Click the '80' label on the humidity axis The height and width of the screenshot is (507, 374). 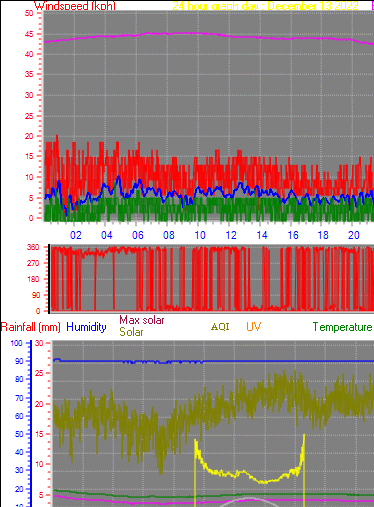pos(19,379)
